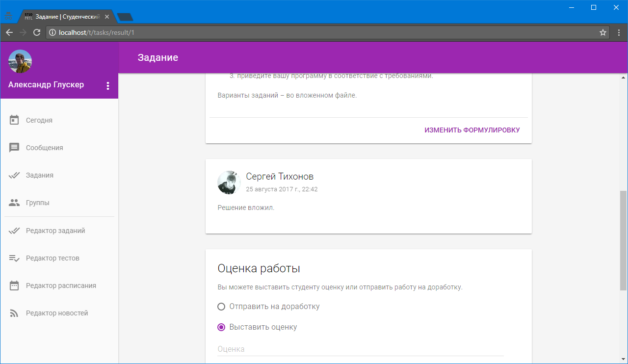Open the browser three-dot menu
The width and height of the screenshot is (628, 364).
pyautogui.click(x=619, y=33)
